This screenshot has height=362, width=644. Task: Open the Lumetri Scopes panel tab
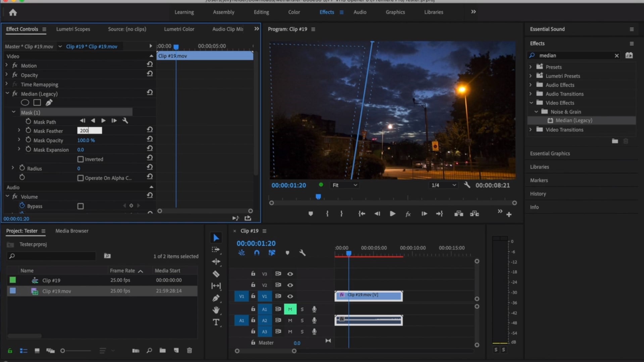(x=73, y=29)
